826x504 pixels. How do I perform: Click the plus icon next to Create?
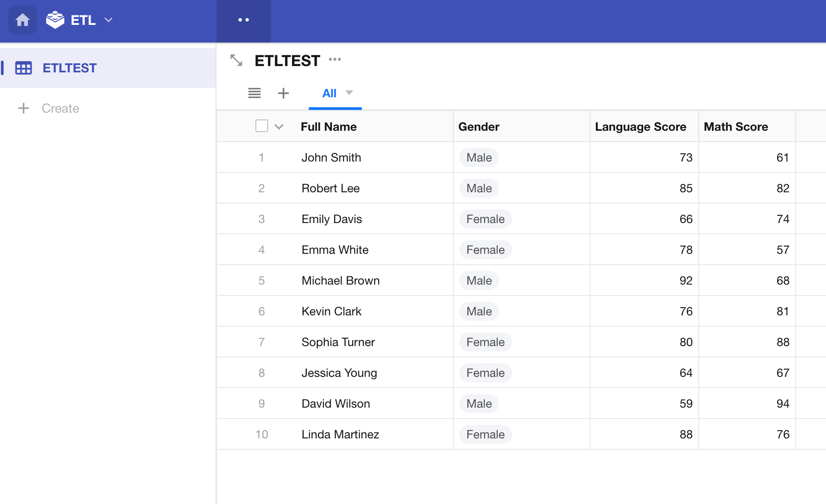point(24,108)
